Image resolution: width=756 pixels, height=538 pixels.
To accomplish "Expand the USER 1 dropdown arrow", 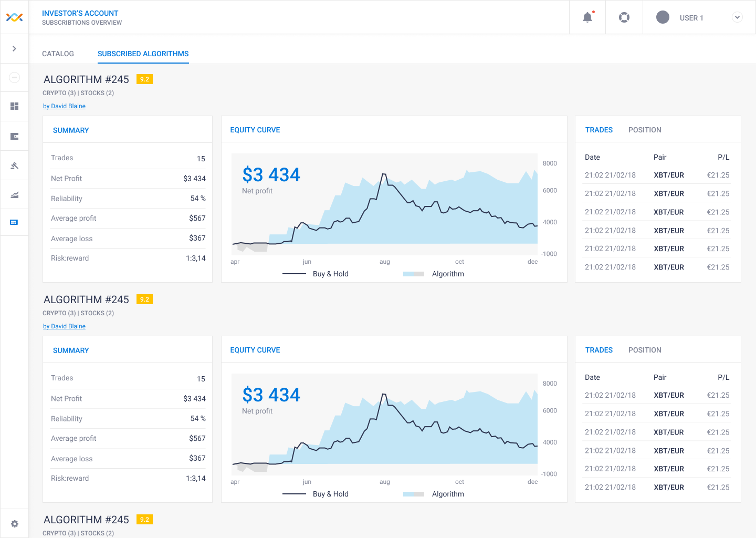I will pos(737,17).
